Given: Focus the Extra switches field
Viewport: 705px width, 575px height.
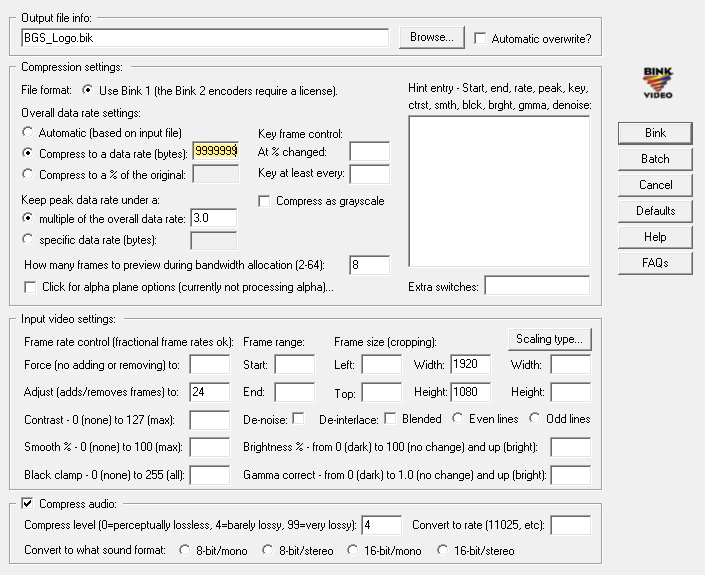Looking at the screenshot, I should point(537,286).
